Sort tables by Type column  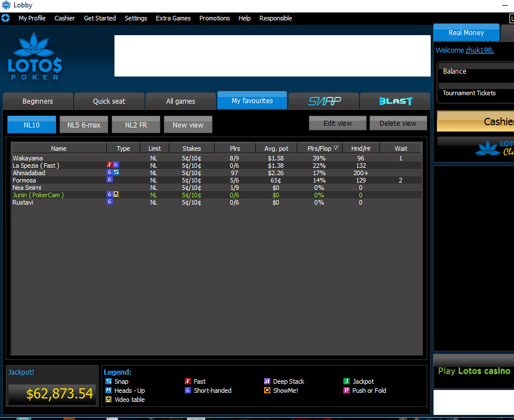[x=124, y=149]
